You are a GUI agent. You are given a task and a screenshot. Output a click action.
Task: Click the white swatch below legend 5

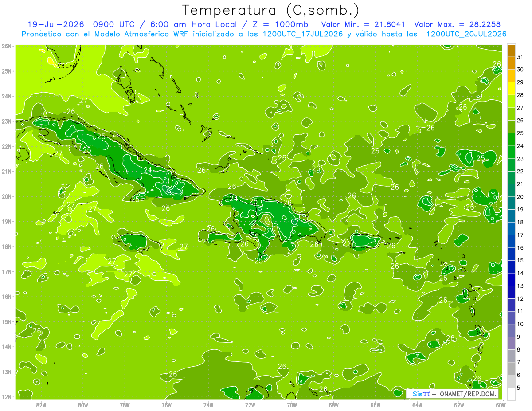[511, 394]
